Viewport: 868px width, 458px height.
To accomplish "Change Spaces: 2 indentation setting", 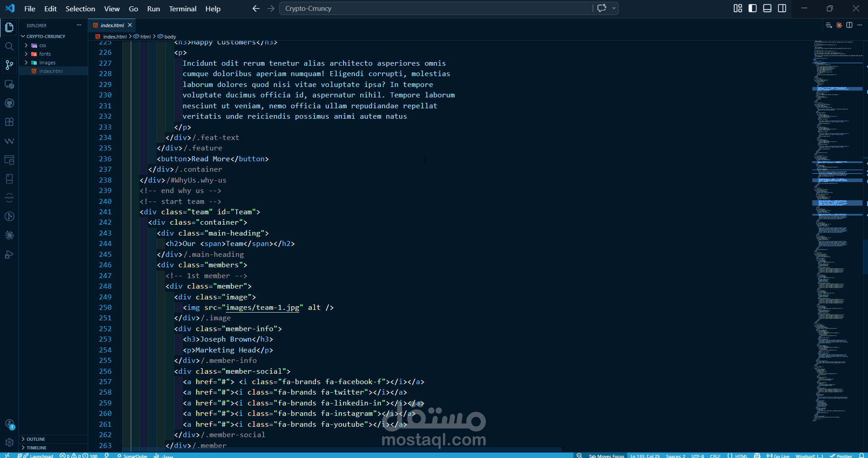I will pos(675,456).
